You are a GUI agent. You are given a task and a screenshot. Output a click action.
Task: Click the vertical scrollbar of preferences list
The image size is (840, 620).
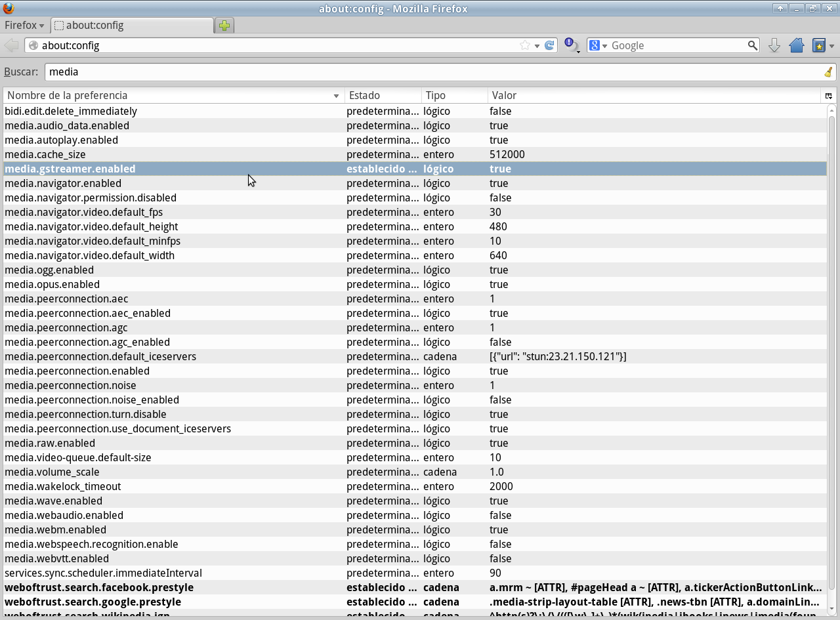tap(831, 361)
